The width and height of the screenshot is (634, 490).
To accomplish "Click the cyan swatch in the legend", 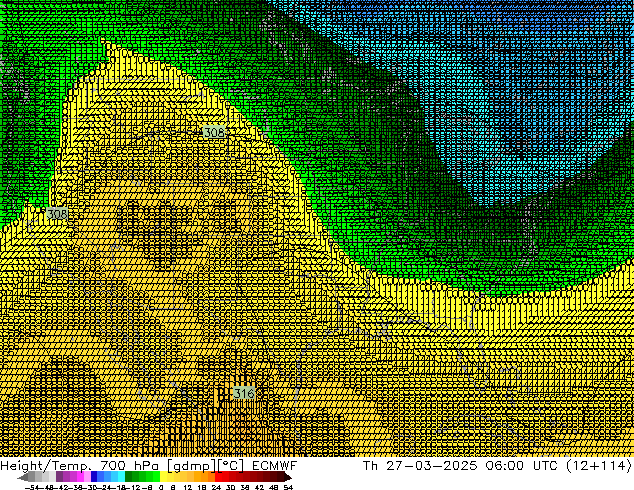I will (x=121, y=477).
